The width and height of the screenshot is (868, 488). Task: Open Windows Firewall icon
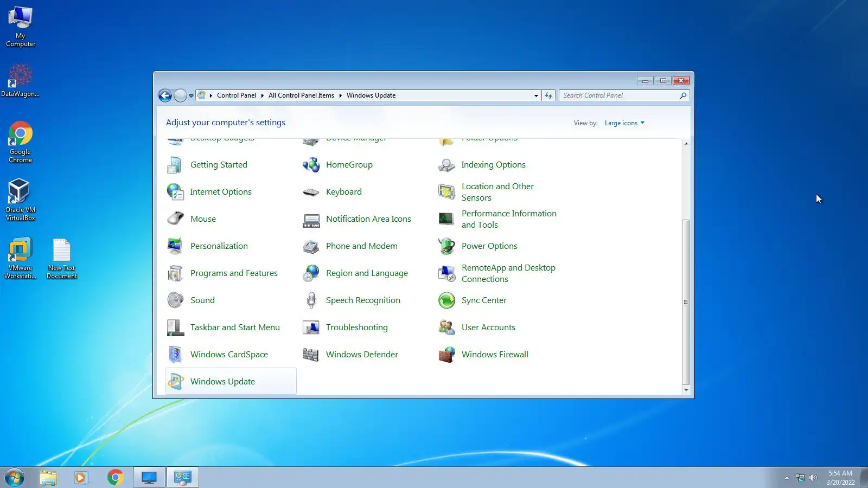[446, 355]
